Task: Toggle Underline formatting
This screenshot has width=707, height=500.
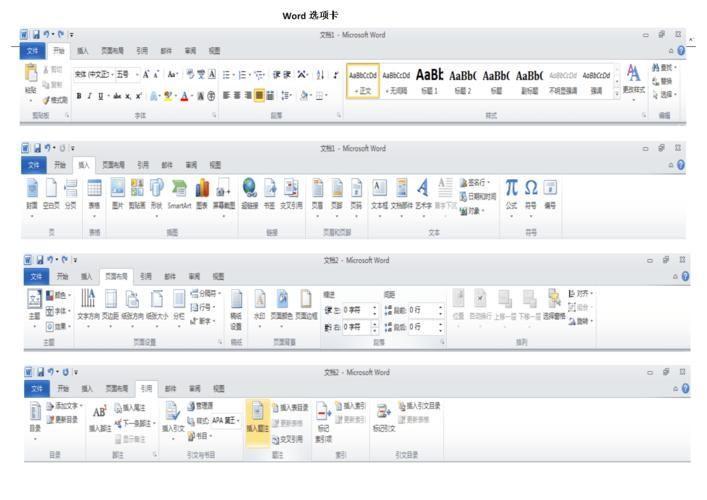Action: [100, 96]
